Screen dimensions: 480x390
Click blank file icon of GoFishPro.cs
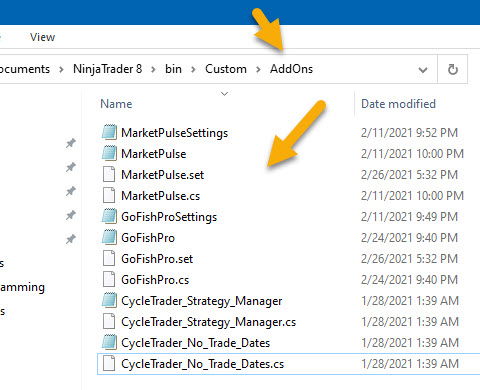(x=109, y=279)
